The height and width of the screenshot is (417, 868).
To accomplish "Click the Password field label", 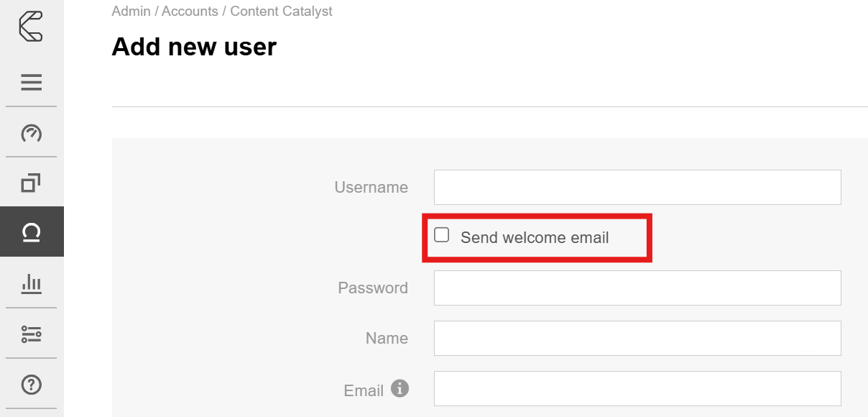I will click(373, 288).
